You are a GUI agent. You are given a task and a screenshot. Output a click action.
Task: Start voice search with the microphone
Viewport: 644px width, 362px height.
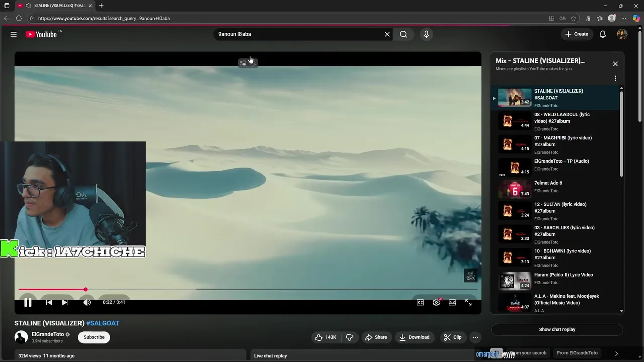click(426, 34)
